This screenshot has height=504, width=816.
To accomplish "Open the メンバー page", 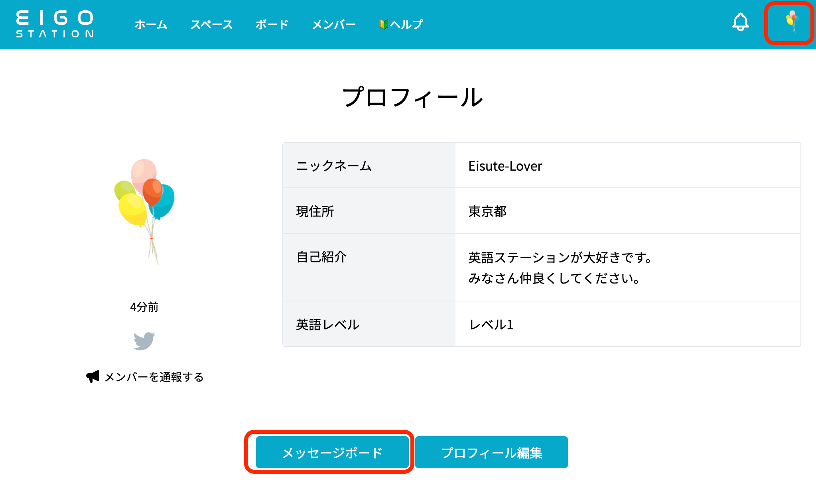I will (x=334, y=24).
